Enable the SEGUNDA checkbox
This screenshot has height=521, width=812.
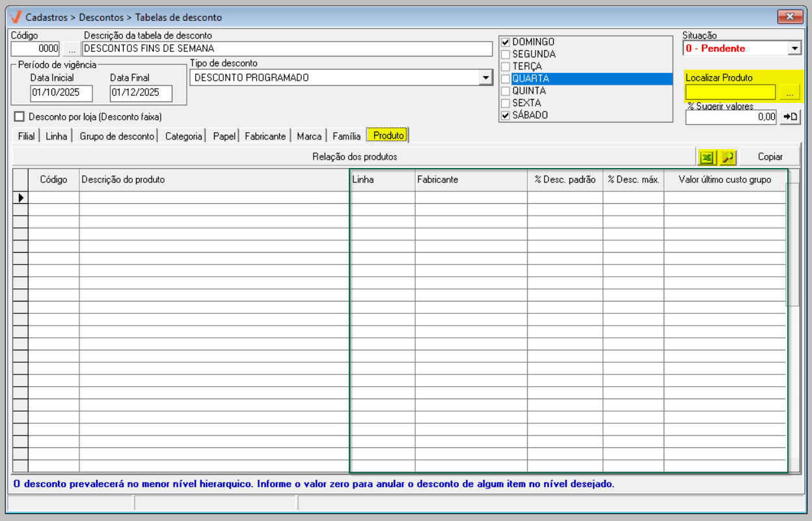click(505, 54)
